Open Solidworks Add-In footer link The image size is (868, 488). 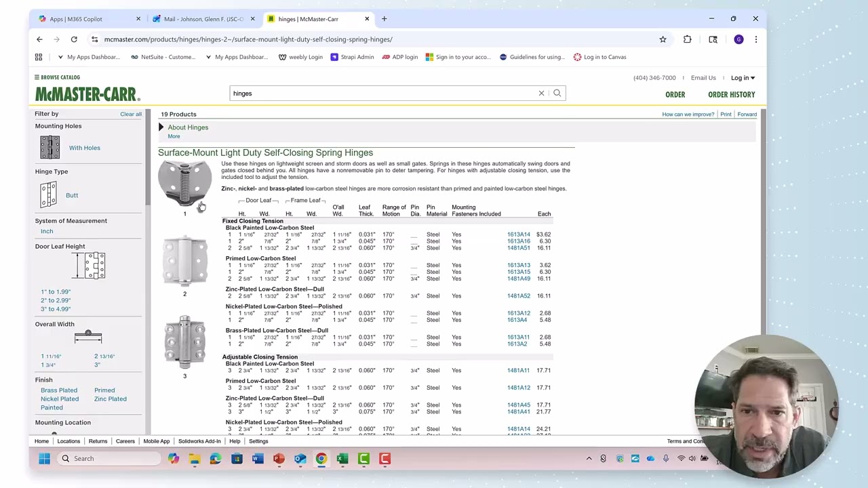click(199, 441)
